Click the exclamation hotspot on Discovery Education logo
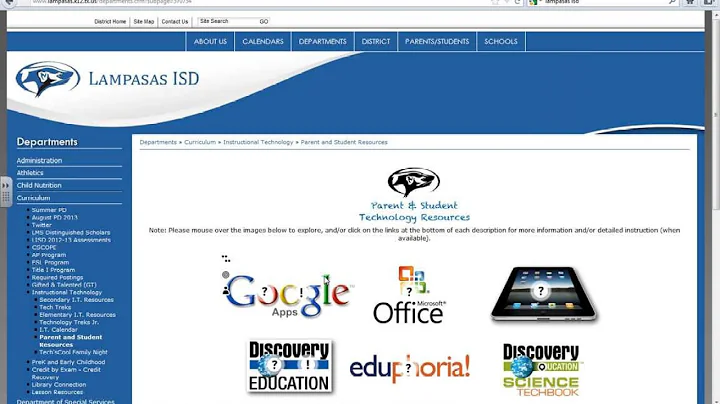The image size is (720, 404). point(308,365)
